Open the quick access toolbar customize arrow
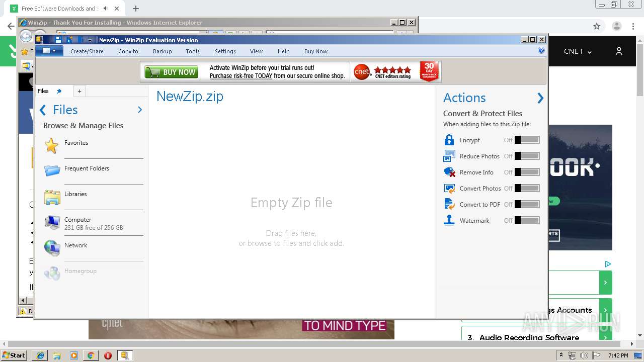This screenshot has height=362, width=644. (x=90, y=40)
